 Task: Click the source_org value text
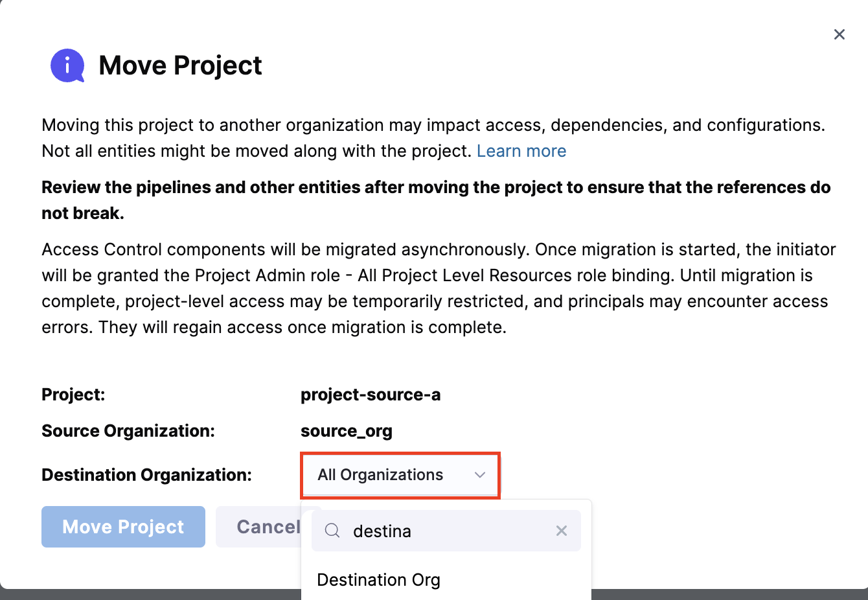(346, 431)
